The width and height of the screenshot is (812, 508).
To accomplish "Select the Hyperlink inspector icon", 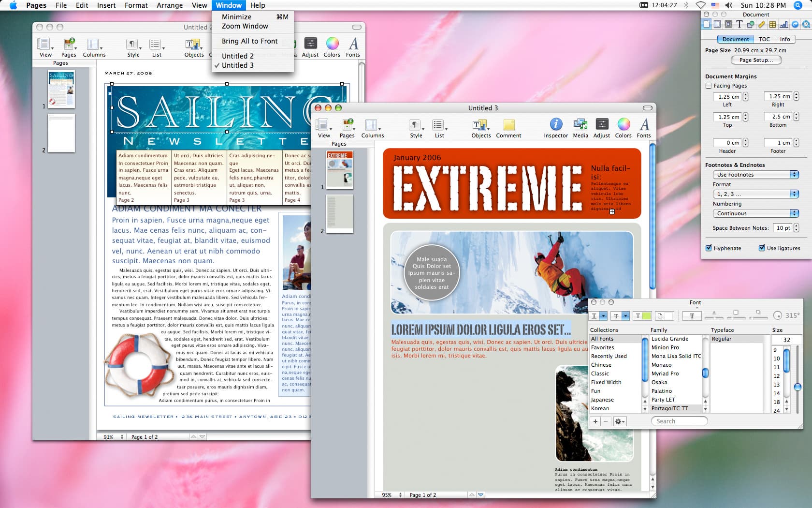I will [x=795, y=24].
